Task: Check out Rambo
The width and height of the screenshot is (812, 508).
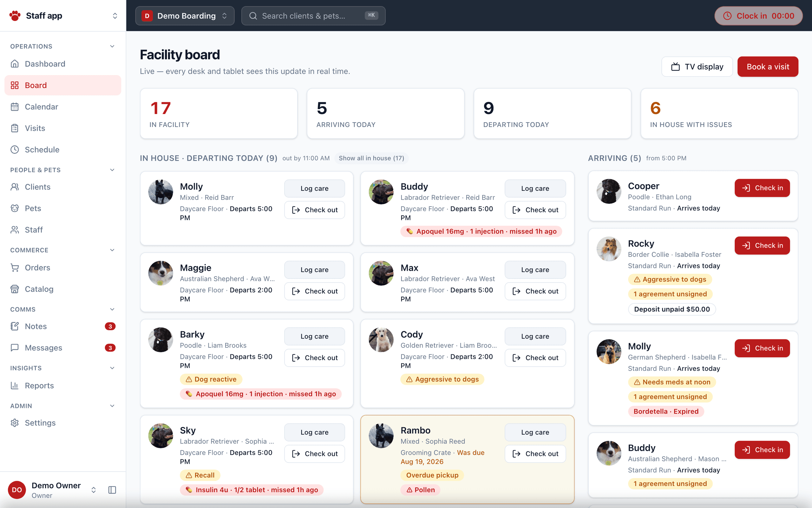Action: pyautogui.click(x=535, y=454)
